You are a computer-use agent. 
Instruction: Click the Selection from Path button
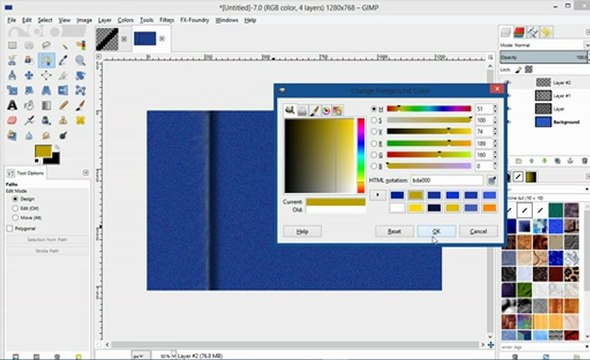pos(47,240)
